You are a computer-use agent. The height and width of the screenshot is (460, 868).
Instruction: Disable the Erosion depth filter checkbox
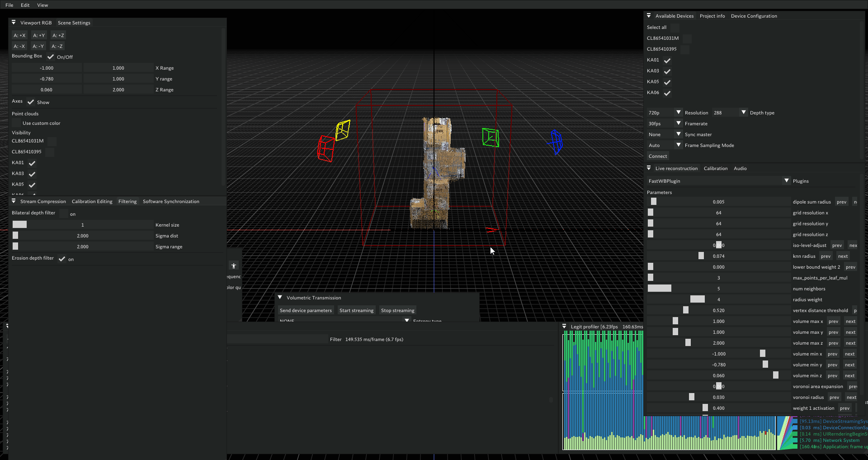(62, 259)
